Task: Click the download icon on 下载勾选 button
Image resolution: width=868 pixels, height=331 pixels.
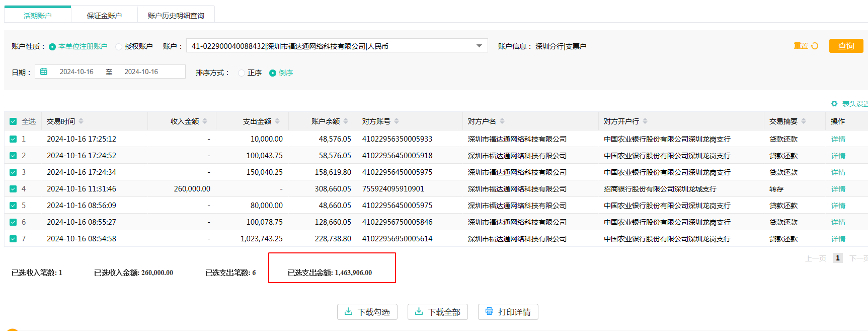Action: click(x=348, y=311)
